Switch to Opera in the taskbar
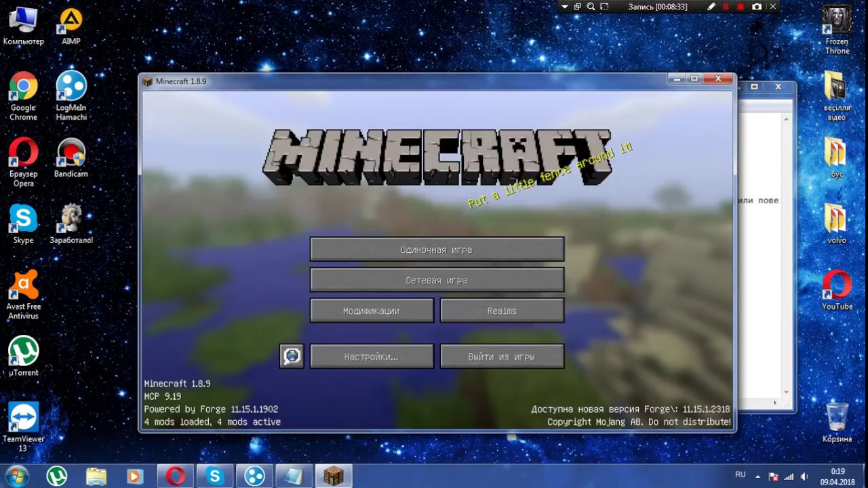 (x=175, y=476)
